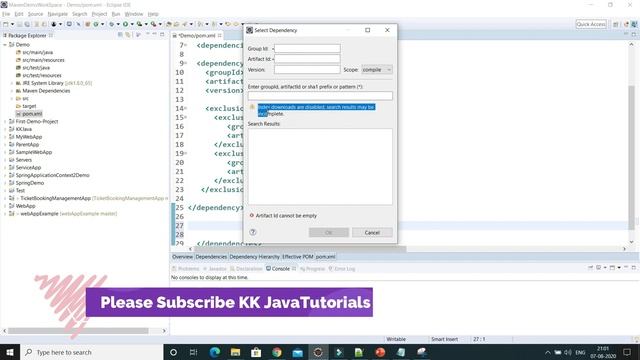The image size is (640, 360).
Task: Open the dropdown arrow beside the Run icon
Action: pos(132,24)
